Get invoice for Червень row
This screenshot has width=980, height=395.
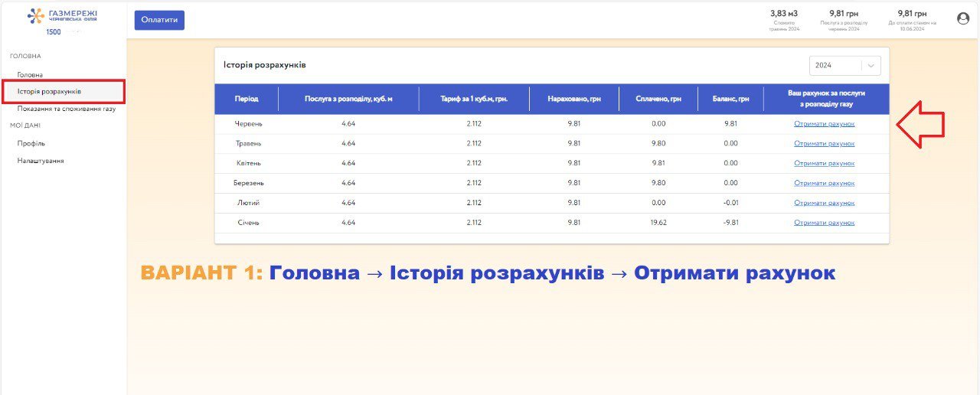point(824,123)
